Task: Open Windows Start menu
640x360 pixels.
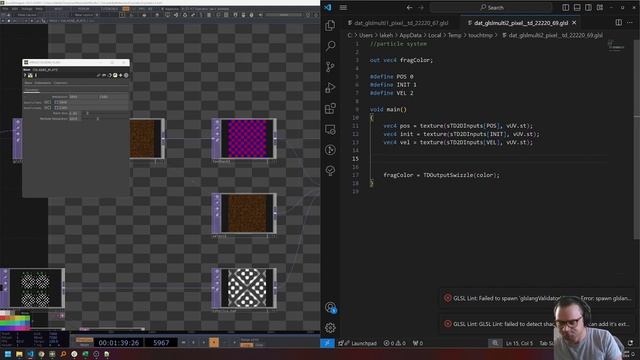Action: coord(8,354)
